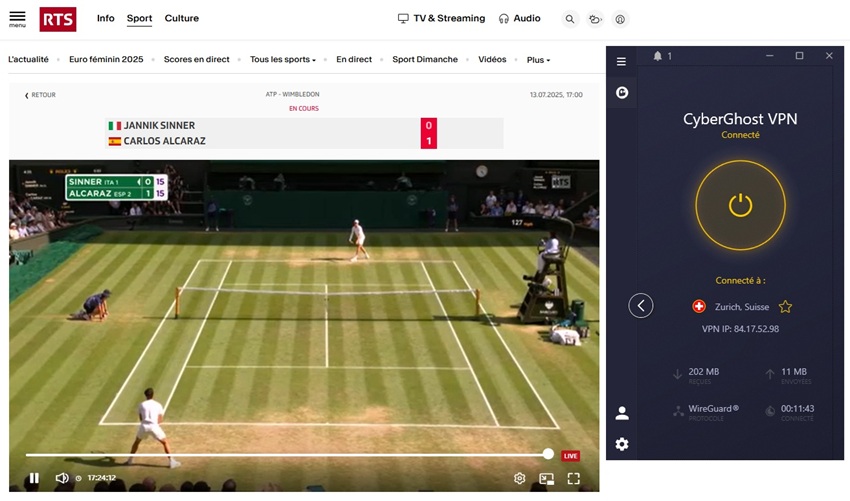Open Sport Dimanche page

tap(425, 60)
